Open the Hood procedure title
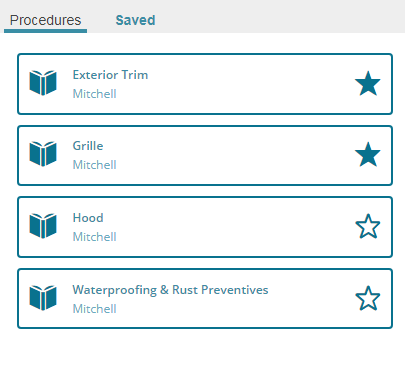This screenshot has height=368, width=405. (x=88, y=218)
